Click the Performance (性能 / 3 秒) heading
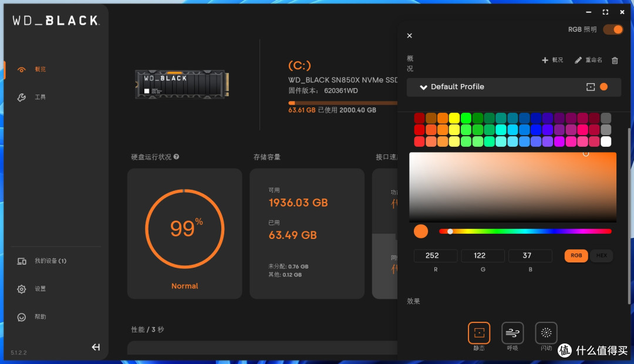The width and height of the screenshot is (634, 364). [x=147, y=329]
